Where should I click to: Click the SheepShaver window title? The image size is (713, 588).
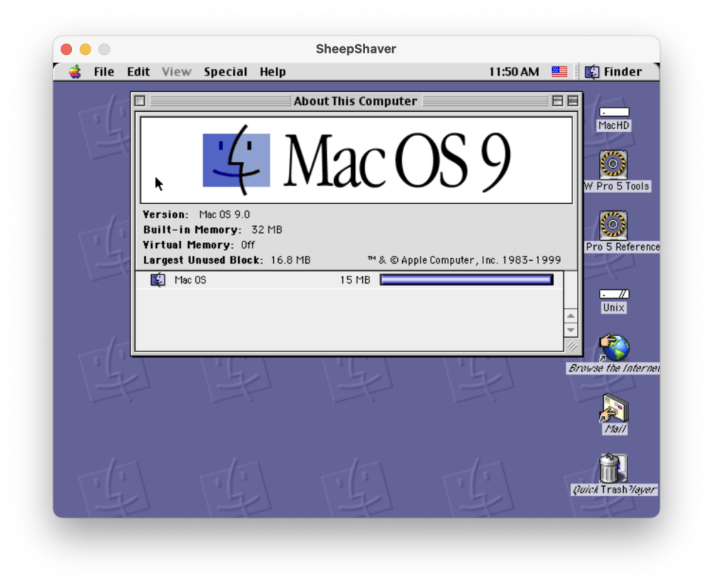(356, 48)
